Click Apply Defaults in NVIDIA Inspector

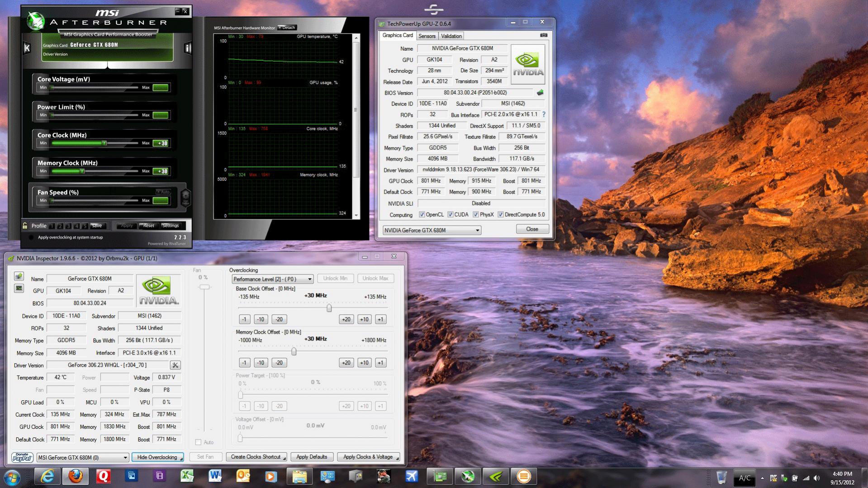(312, 457)
